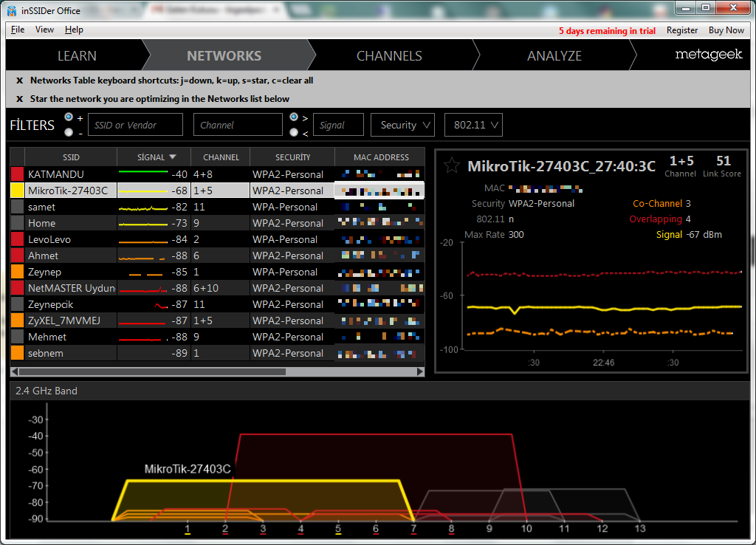Click the metageek logo
Image resolution: width=756 pixels, height=545 pixels.
[708, 55]
